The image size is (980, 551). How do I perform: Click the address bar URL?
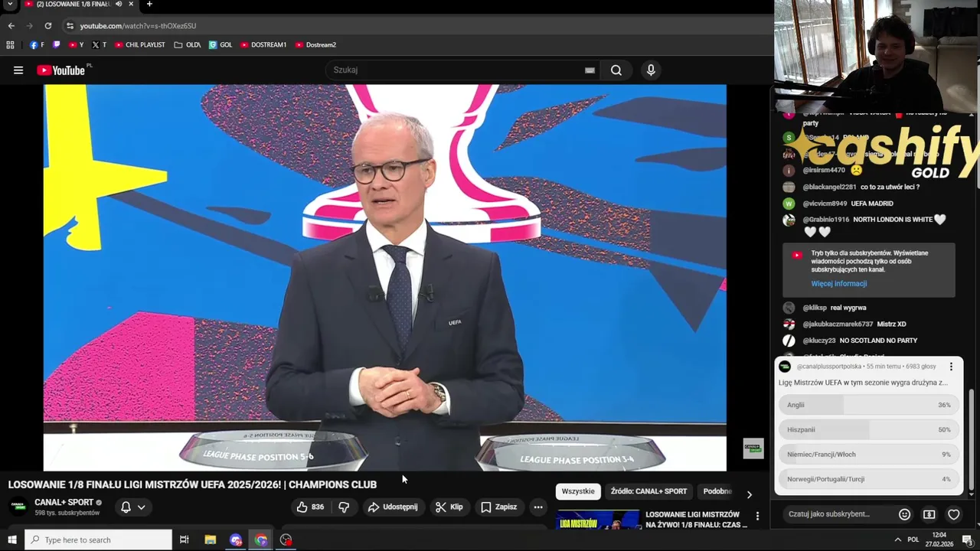(x=138, y=26)
